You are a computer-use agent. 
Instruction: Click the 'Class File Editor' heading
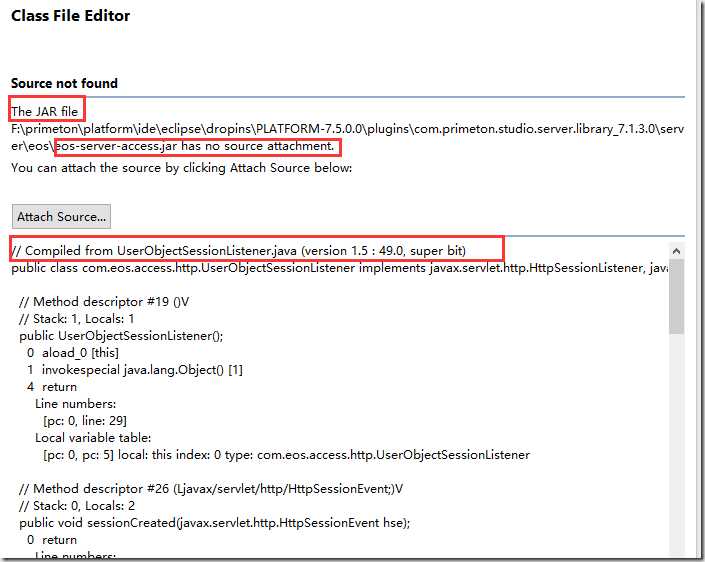pyautogui.click(x=71, y=16)
